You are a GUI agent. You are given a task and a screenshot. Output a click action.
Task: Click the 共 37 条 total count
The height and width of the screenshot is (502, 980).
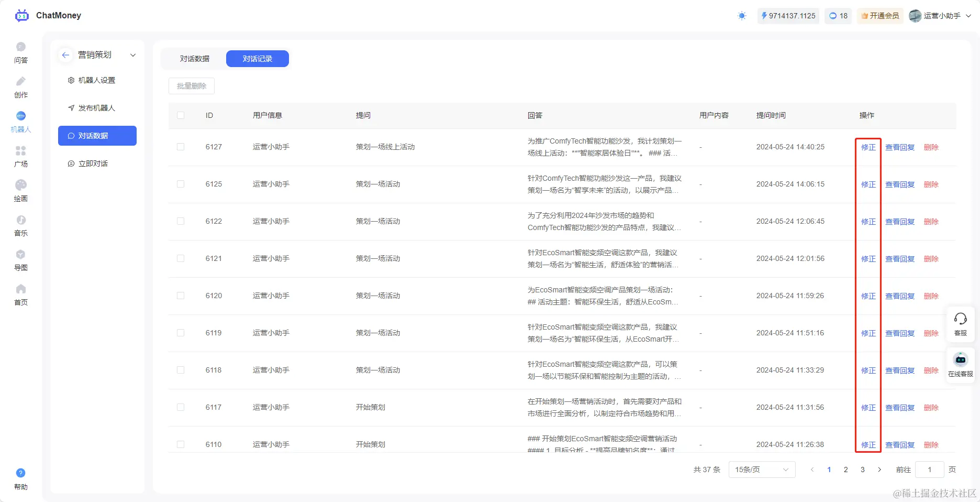pos(707,470)
